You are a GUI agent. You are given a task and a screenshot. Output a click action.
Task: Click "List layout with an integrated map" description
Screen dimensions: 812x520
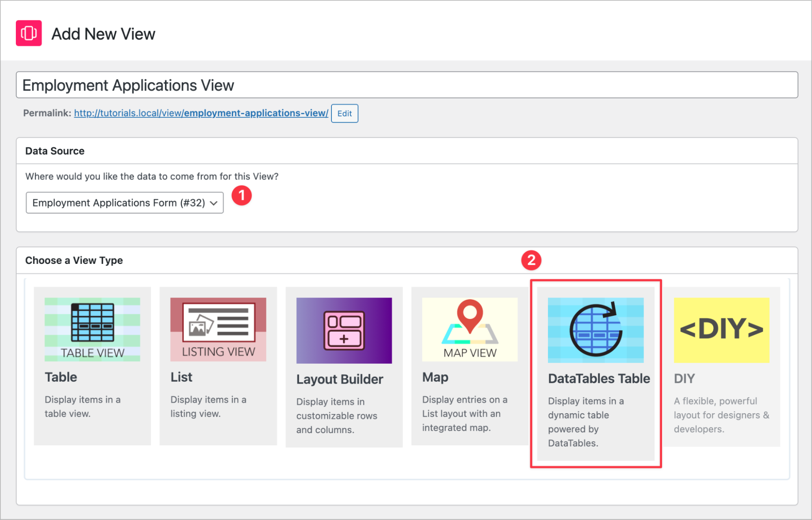[x=461, y=421]
